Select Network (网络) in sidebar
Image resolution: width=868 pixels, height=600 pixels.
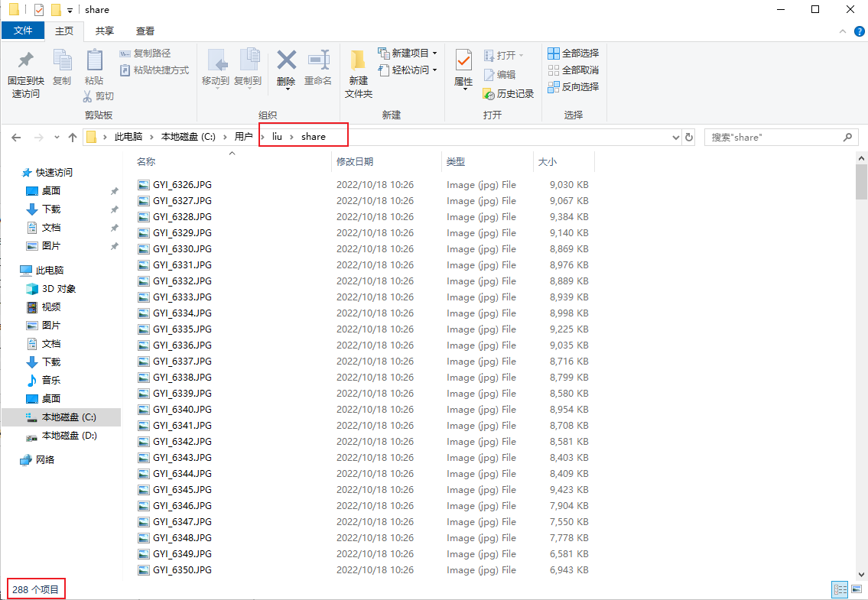tap(45, 459)
